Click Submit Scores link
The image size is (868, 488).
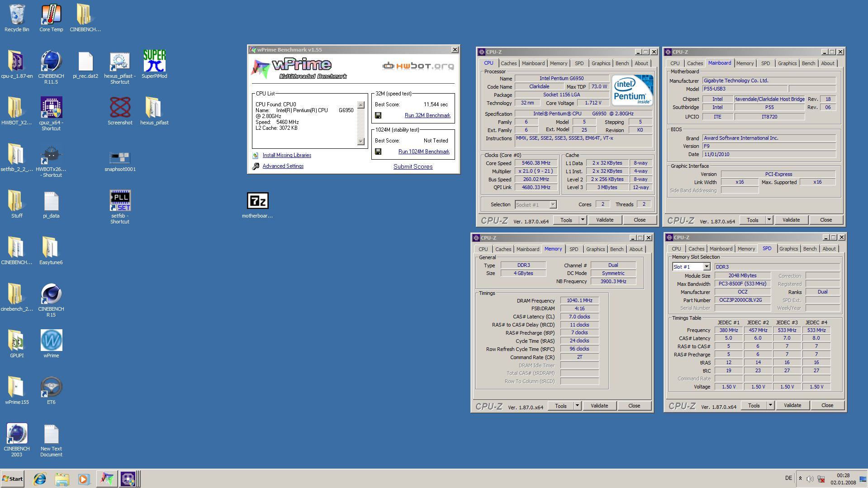(413, 166)
